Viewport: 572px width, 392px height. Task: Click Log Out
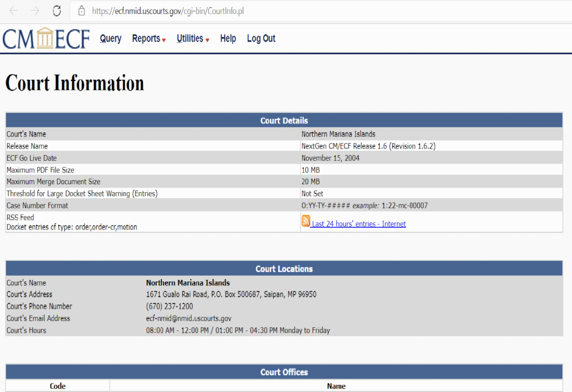coord(261,39)
